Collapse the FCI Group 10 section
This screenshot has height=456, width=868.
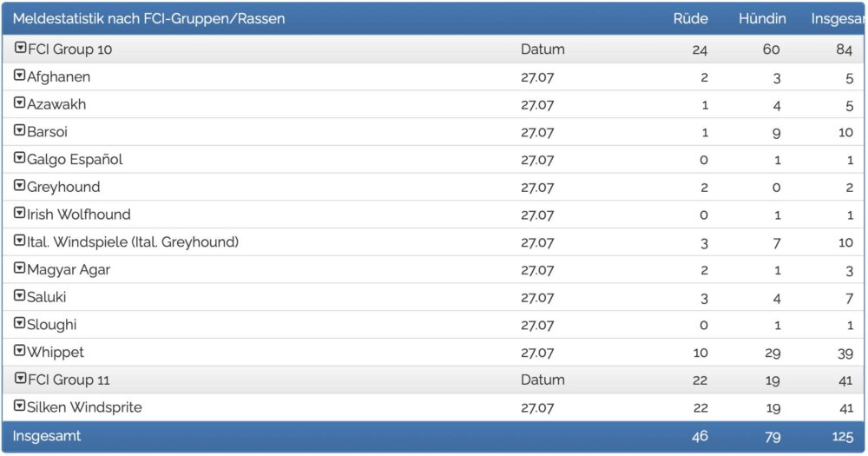tap(21, 48)
